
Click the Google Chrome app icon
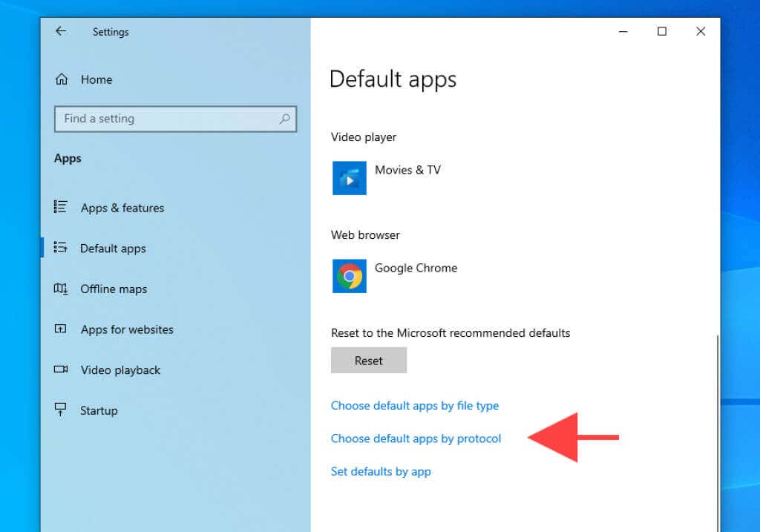click(x=349, y=276)
